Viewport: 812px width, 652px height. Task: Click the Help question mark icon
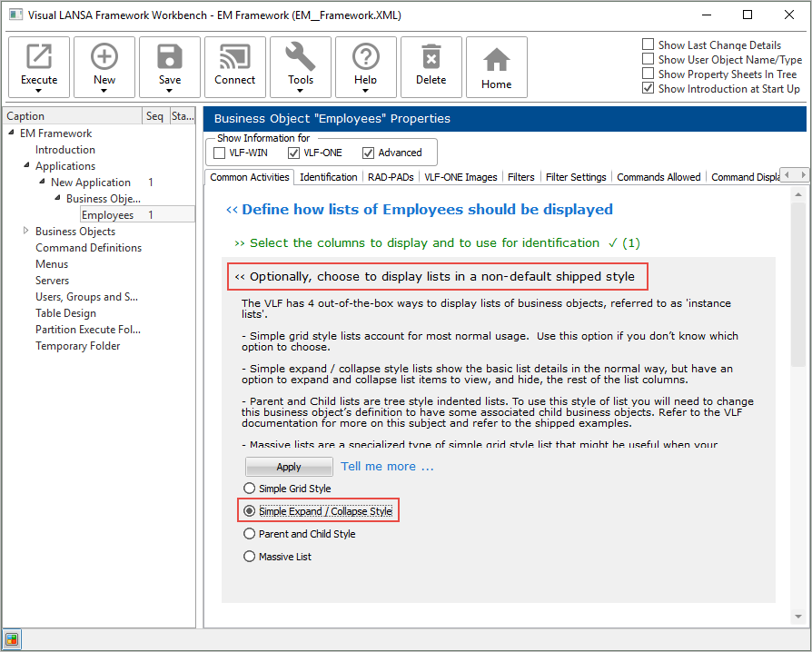[x=366, y=56]
